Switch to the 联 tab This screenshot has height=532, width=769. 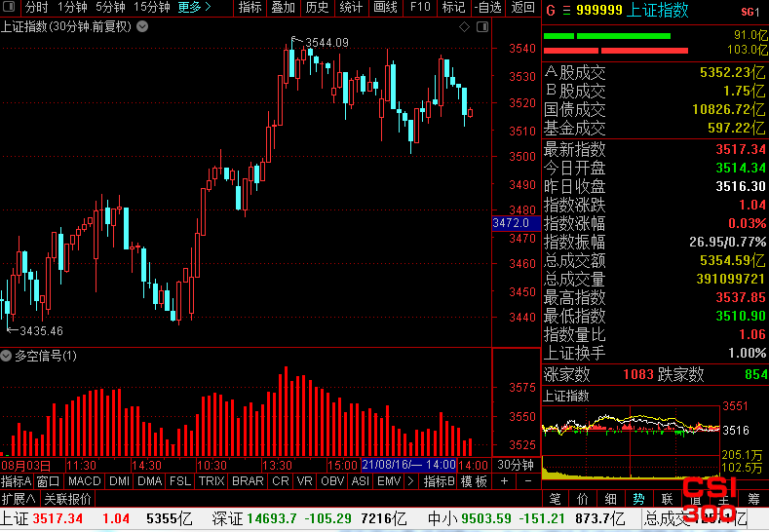point(667,499)
